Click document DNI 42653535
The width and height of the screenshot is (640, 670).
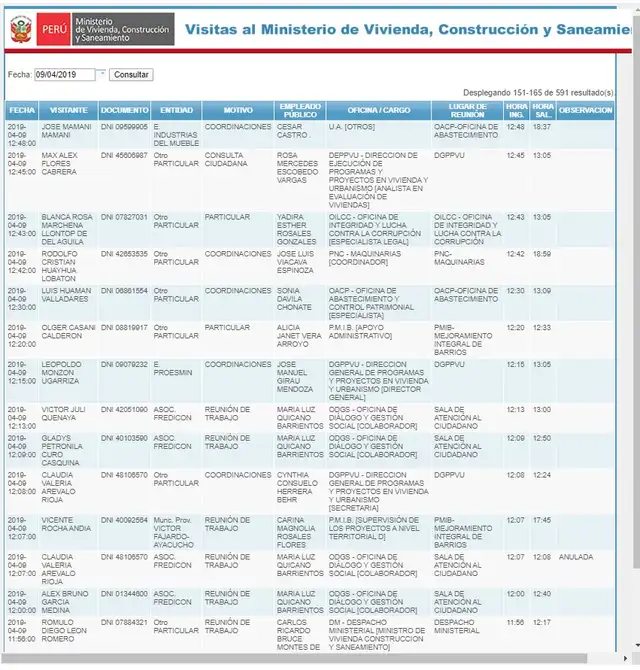(x=124, y=254)
